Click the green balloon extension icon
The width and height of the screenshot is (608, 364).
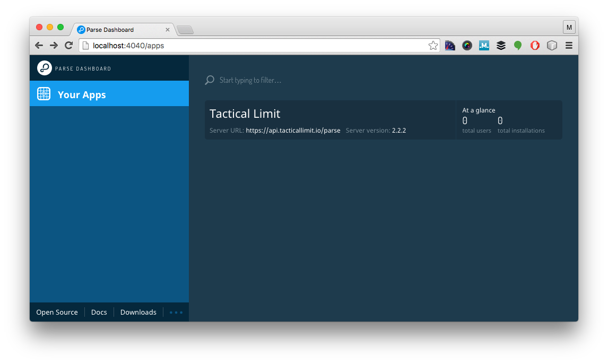(x=518, y=46)
